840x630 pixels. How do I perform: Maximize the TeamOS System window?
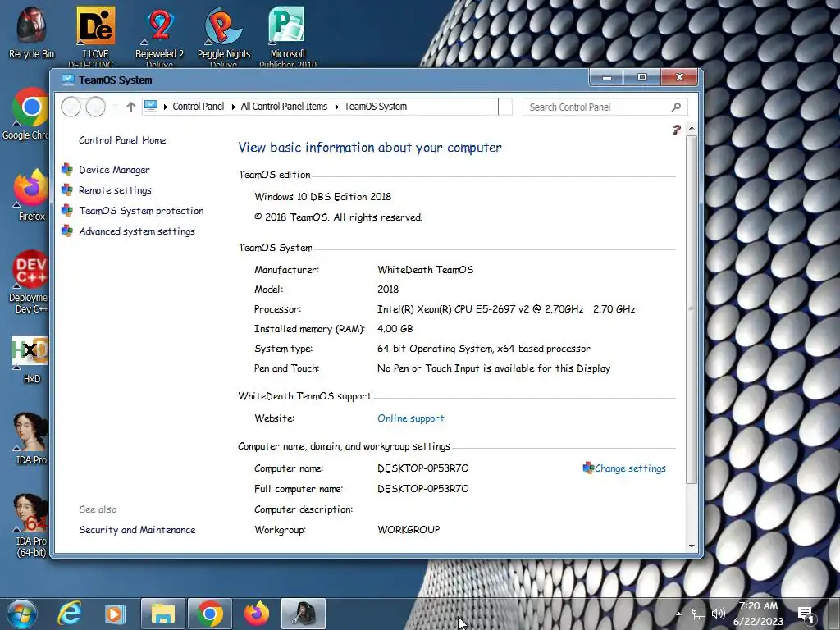641,78
